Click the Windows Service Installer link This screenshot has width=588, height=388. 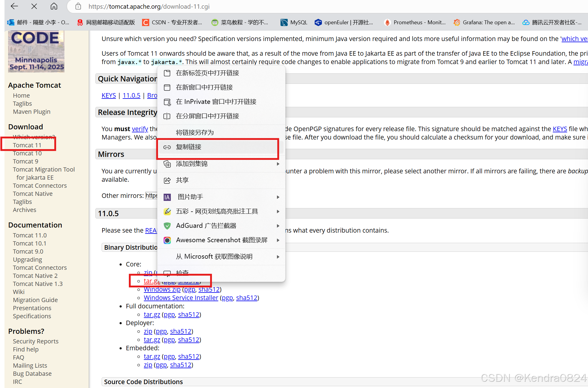coord(181,298)
